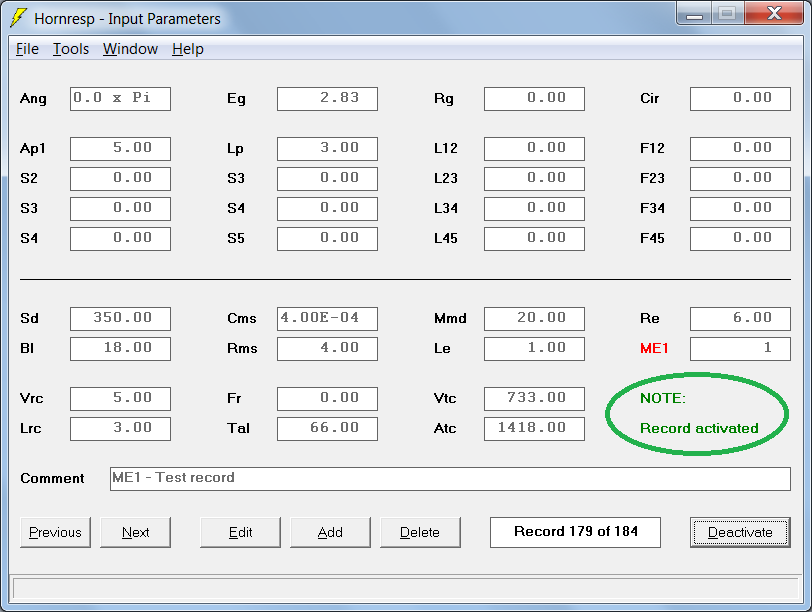Select the Atc field showing 1418.00
Viewport: 812px width, 612px height.
(x=534, y=429)
